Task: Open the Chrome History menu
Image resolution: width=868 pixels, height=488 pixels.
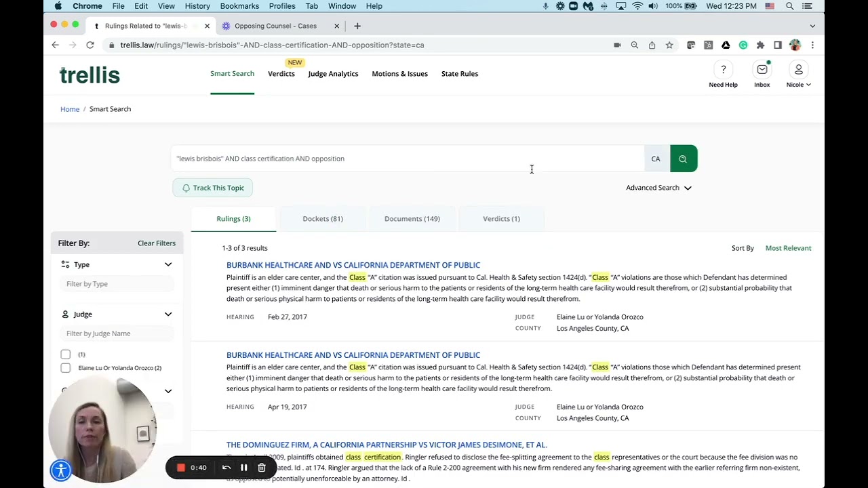Action: 197,6
